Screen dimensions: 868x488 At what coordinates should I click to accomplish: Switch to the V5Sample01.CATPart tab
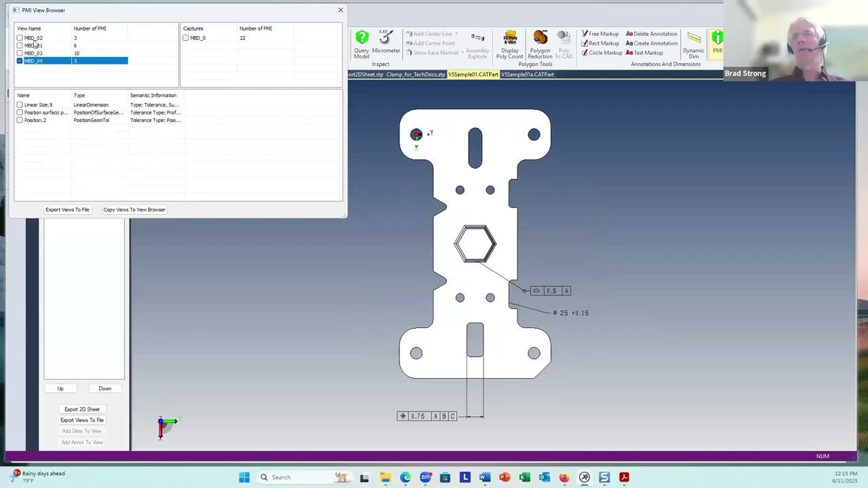tap(473, 75)
